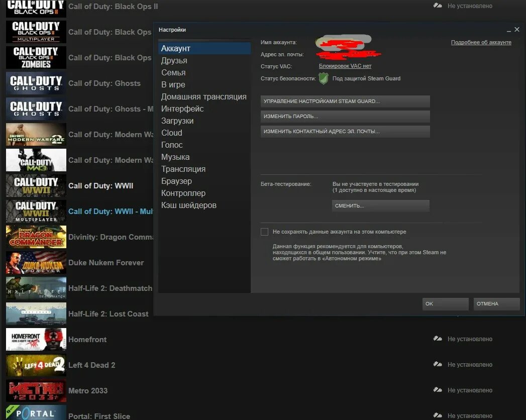This screenshot has width=526, height=420.
Task: Select Call of Duty: Black Ops II thumbnail
Action: coord(36,8)
